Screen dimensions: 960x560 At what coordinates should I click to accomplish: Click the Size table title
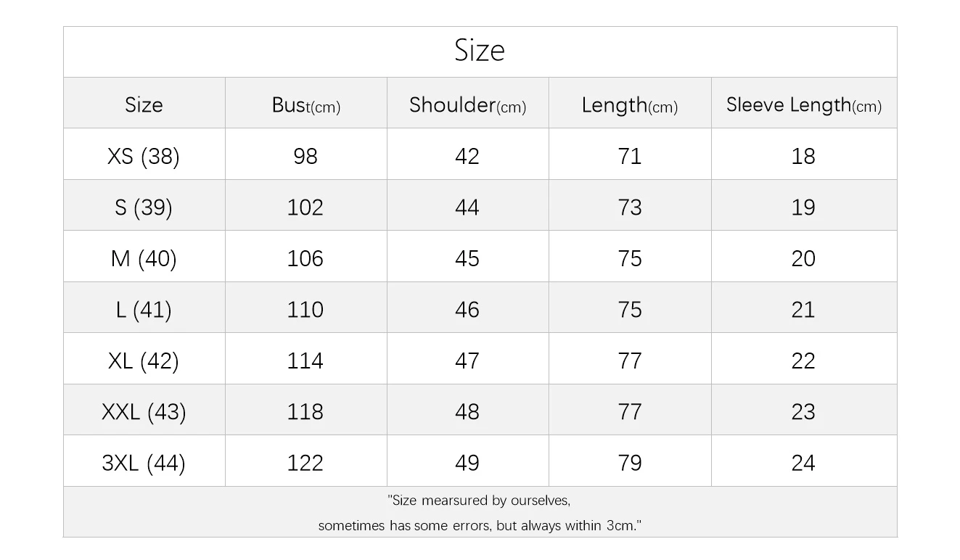480,51
